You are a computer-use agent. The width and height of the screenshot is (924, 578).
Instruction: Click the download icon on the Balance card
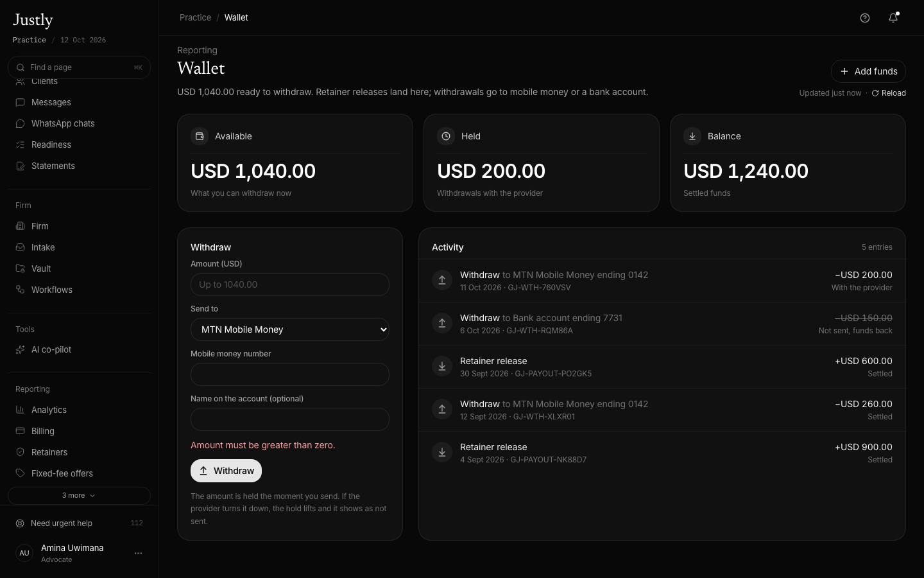click(692, 136)
